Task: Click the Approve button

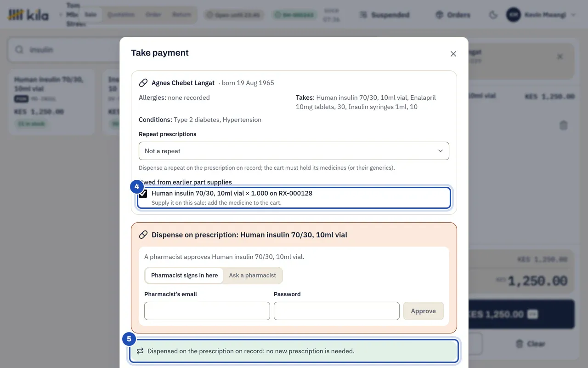Action: [423, 311]
